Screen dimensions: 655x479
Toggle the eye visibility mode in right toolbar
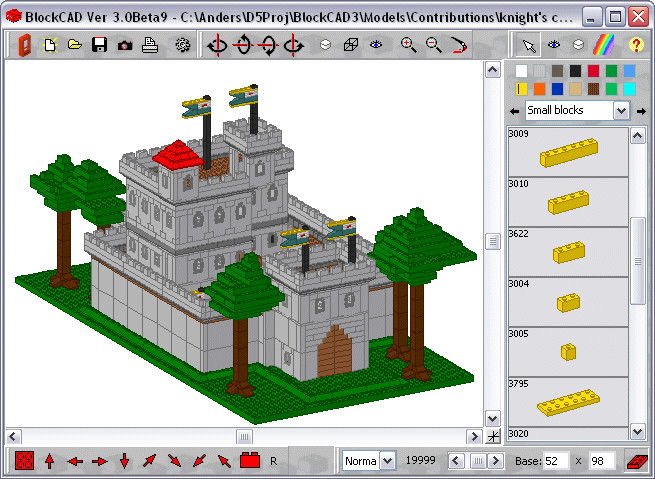click(554, 44)
